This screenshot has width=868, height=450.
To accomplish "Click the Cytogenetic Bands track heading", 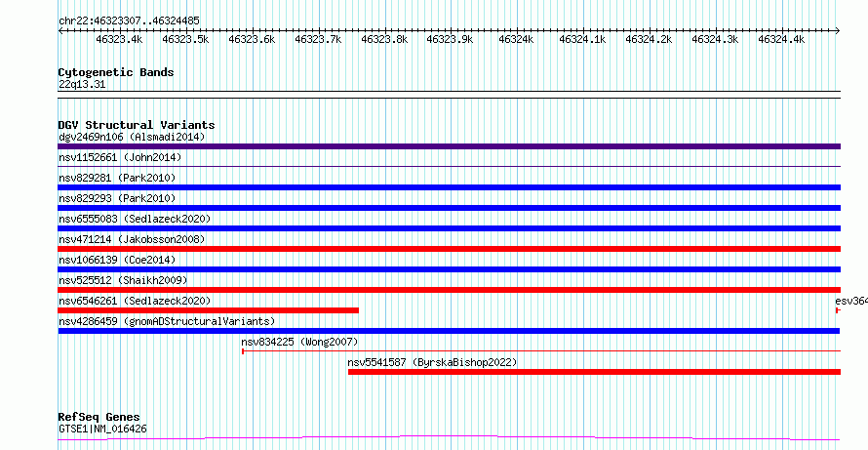I will coord(116,72).
